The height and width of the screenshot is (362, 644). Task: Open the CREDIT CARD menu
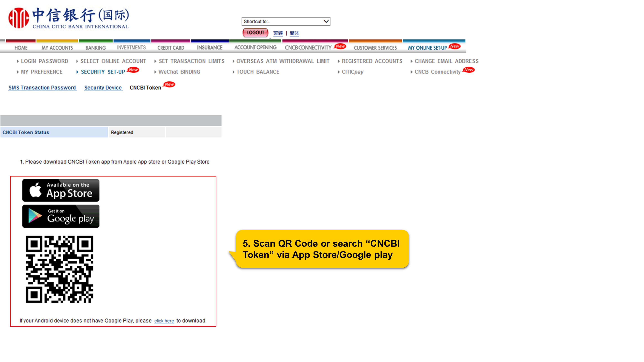(x=171, y=48)
